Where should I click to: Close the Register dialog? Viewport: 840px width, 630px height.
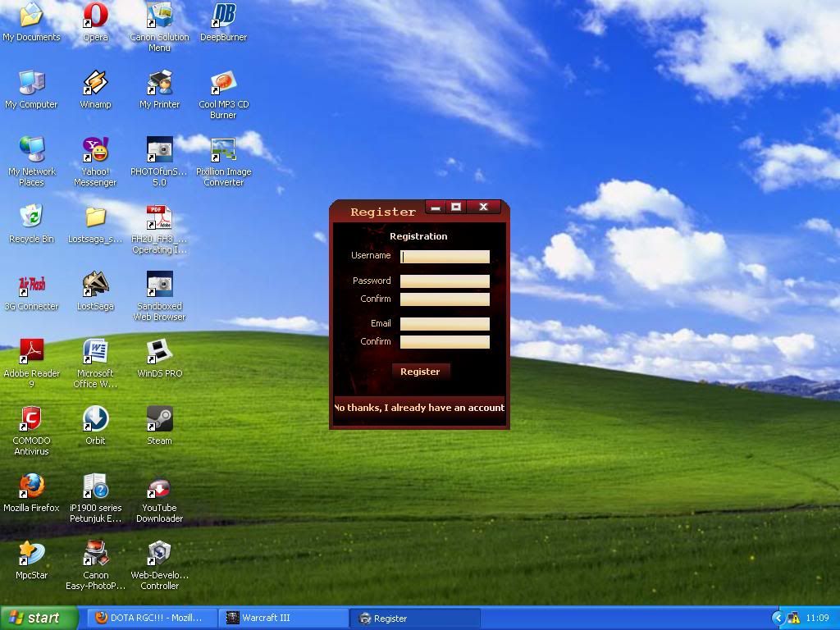click(483, 208)
